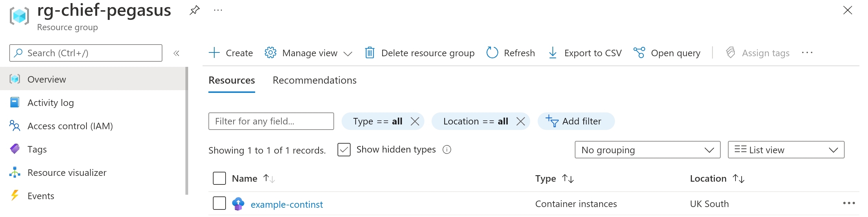Open the Activity log menu item
The height and width of the screenshot is (217, 868).
click(93, 103)
